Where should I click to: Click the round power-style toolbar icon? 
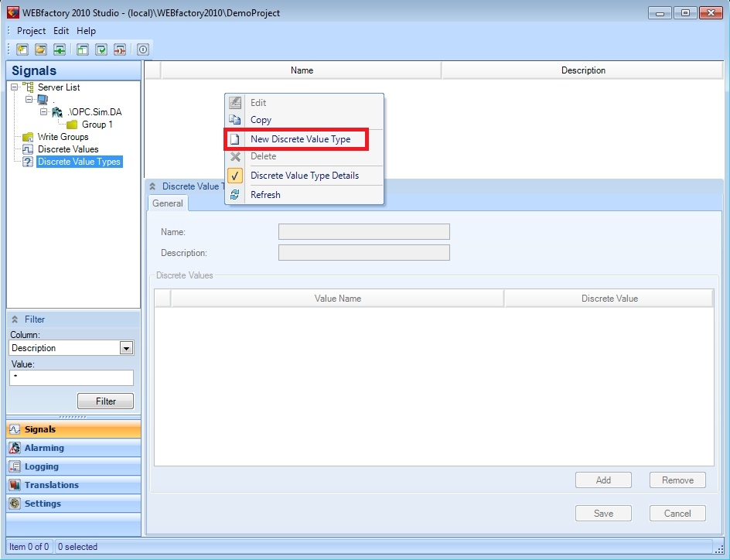point(143,50)
